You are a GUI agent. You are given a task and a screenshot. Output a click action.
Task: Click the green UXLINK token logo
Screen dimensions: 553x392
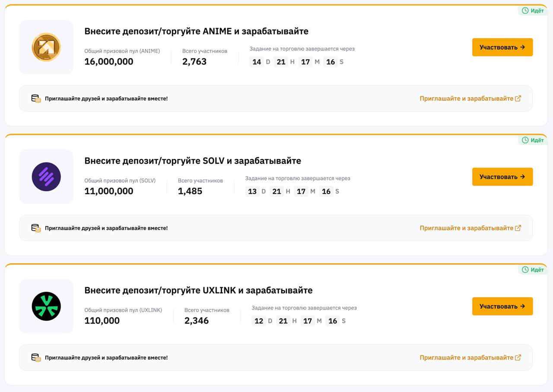point(46,306)
